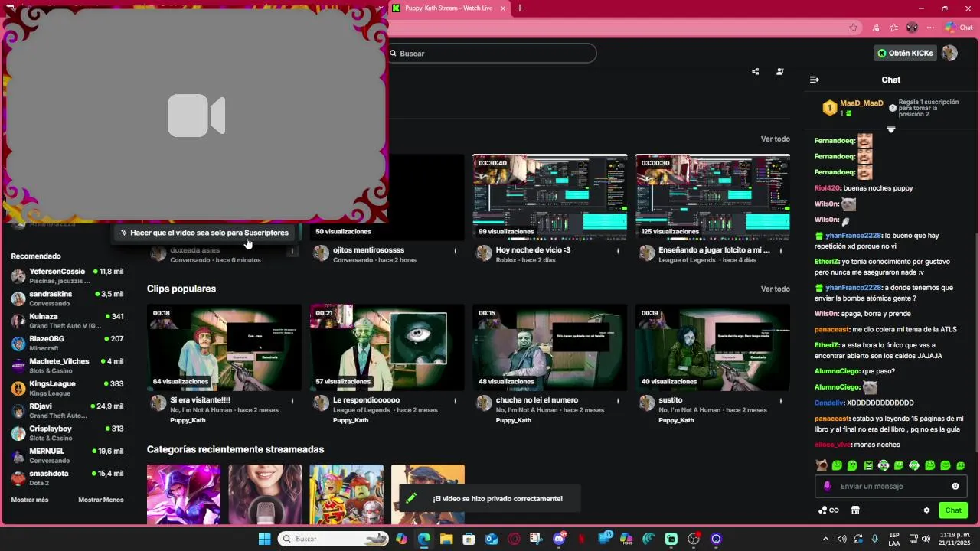Open Kuinaza recommended channel
This screenshot has width=980, height=551.
point(67,321)
